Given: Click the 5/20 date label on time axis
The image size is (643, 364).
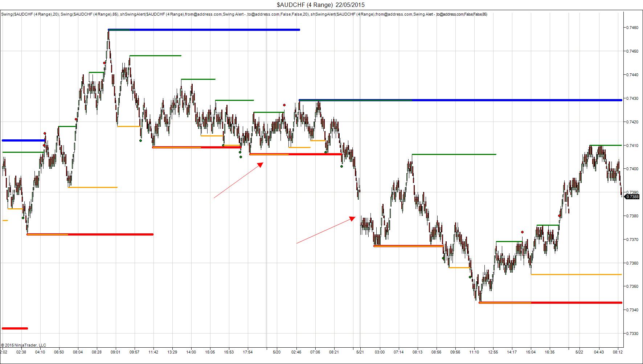Looking at the screenshot, I should pyautogui.click(x=277, y=352).
